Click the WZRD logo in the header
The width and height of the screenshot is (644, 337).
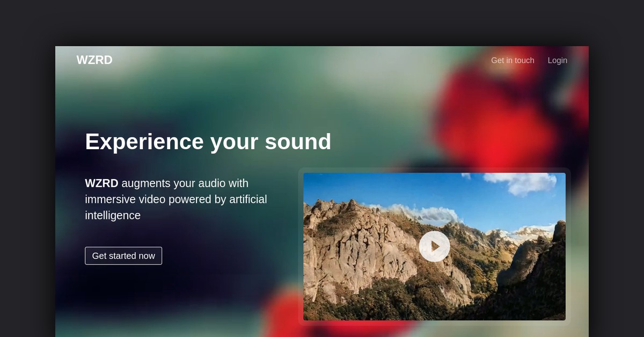[94, 60]
